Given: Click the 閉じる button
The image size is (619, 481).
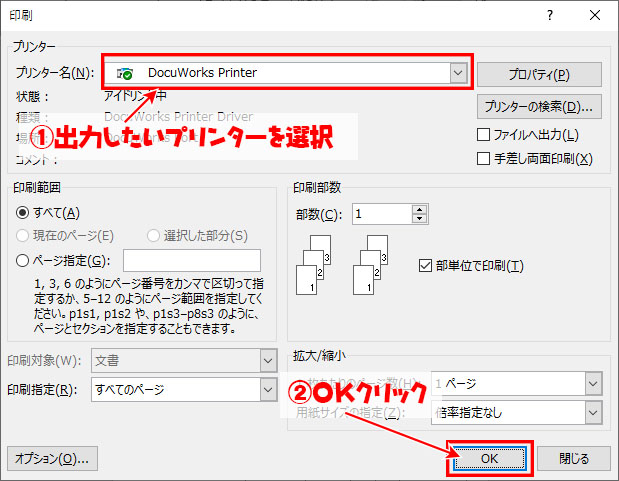Looking at the screenshot, I should tap(574, 458).
